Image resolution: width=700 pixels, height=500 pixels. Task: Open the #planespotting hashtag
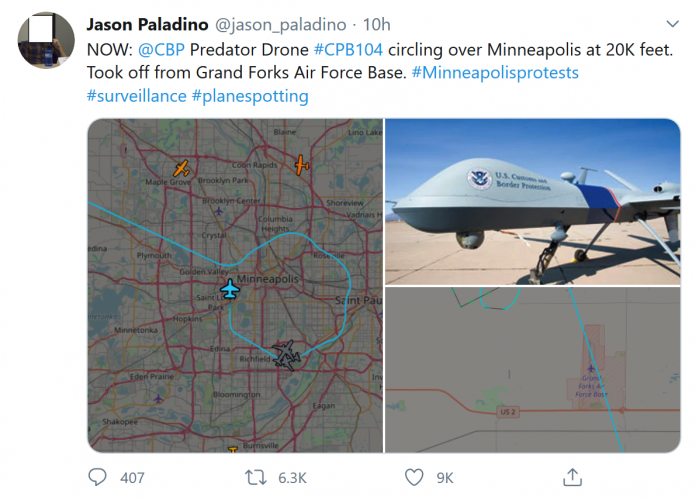(x=250, y=96)
